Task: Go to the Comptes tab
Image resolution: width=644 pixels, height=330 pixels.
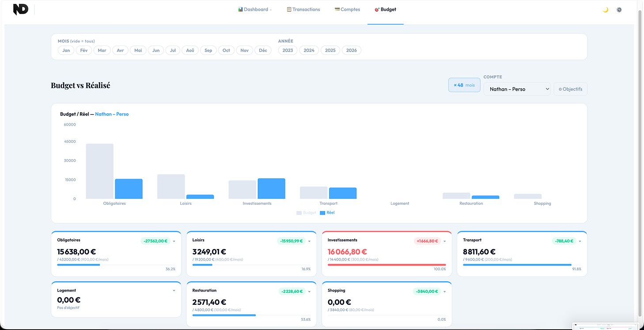Action: [347, 9]
